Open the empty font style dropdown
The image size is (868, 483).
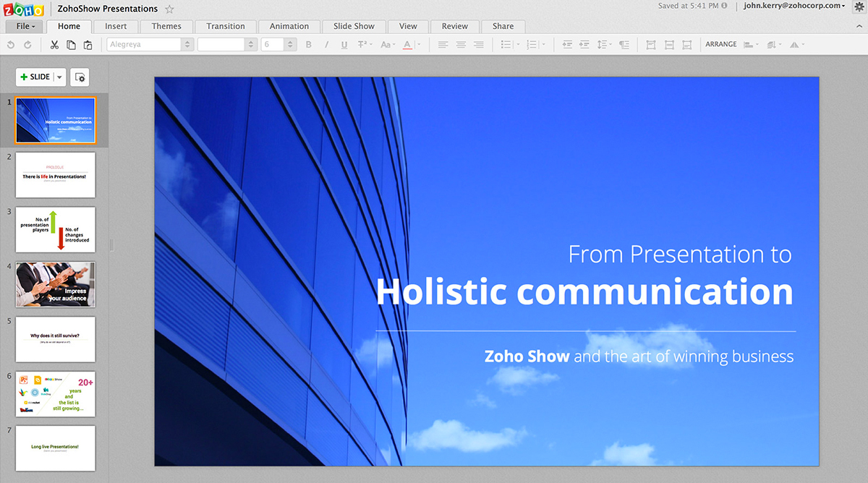coord(226,45)
